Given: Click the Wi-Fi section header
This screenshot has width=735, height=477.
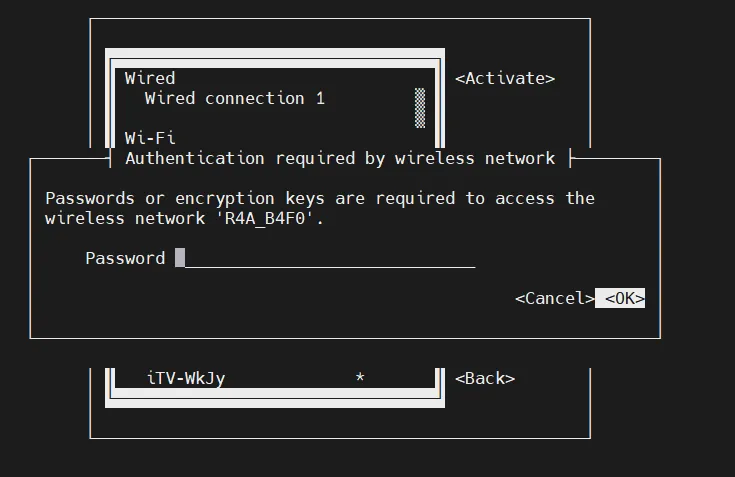Looking at the screenshot, I should 150,138.
